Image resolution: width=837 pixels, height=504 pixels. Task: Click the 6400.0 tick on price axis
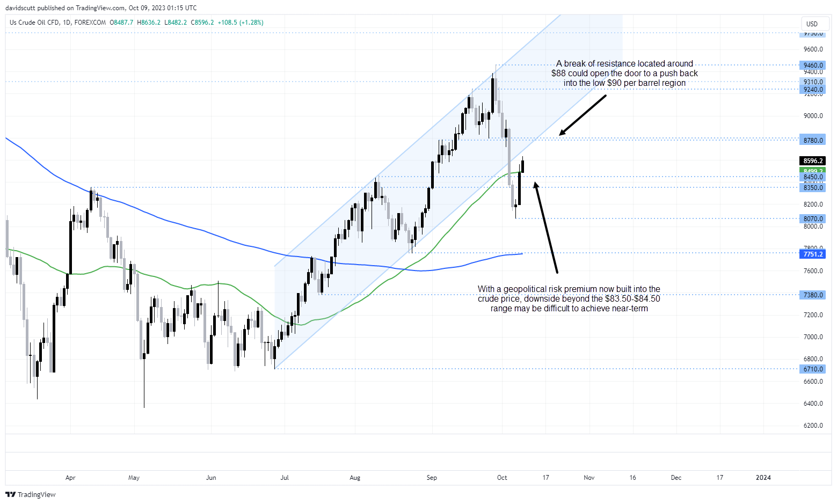click(813, 404)
